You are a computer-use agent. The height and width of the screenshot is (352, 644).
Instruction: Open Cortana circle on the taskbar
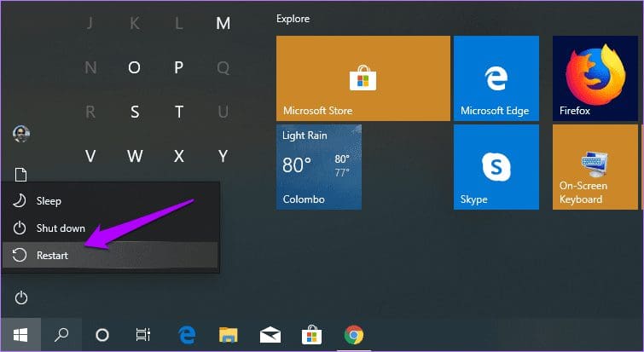click(x=102, y=335)
